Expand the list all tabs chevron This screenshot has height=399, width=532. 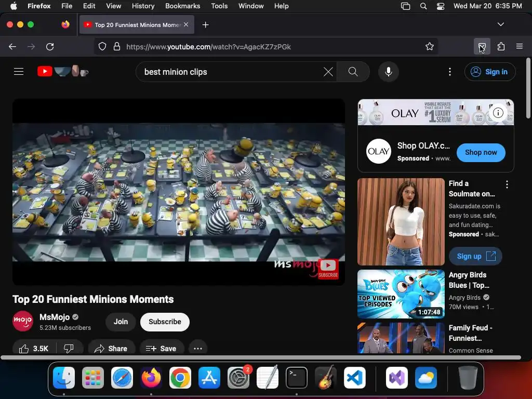tap(500, 24)
